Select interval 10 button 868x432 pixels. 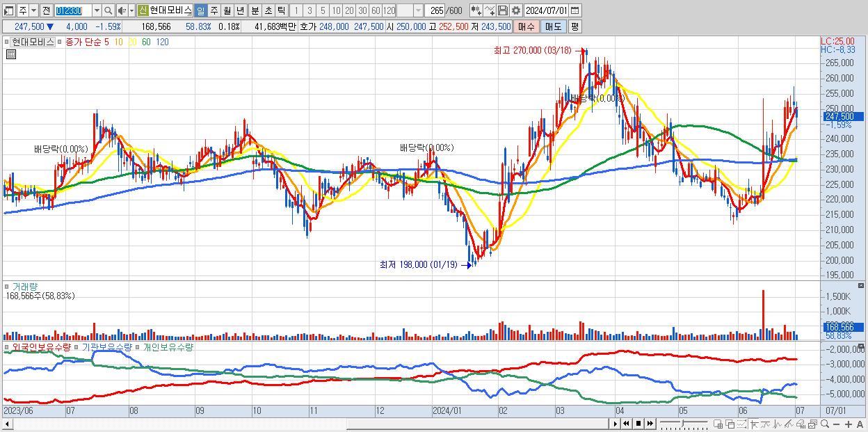(x=336, y=10)
